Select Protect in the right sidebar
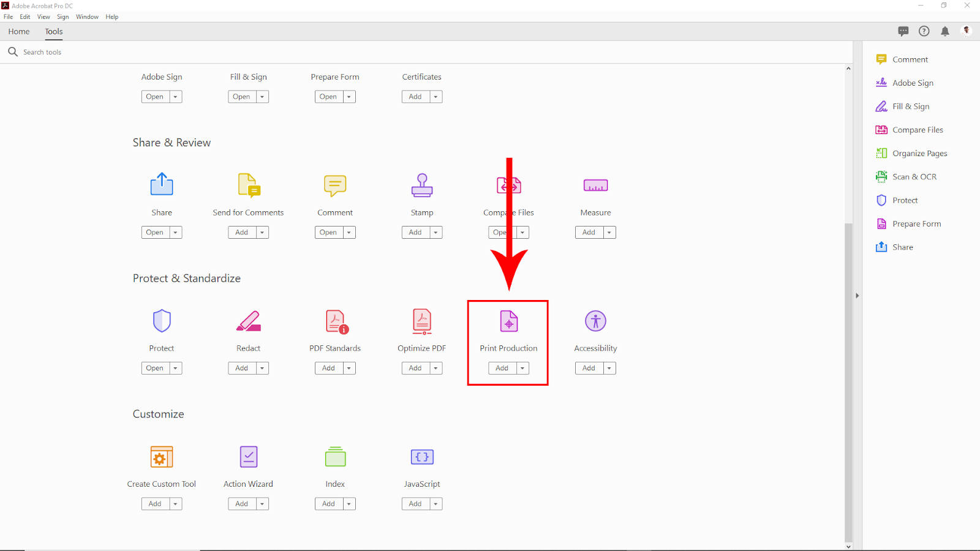Viewport: 980px width, 551px height. [x=897, y=200]
